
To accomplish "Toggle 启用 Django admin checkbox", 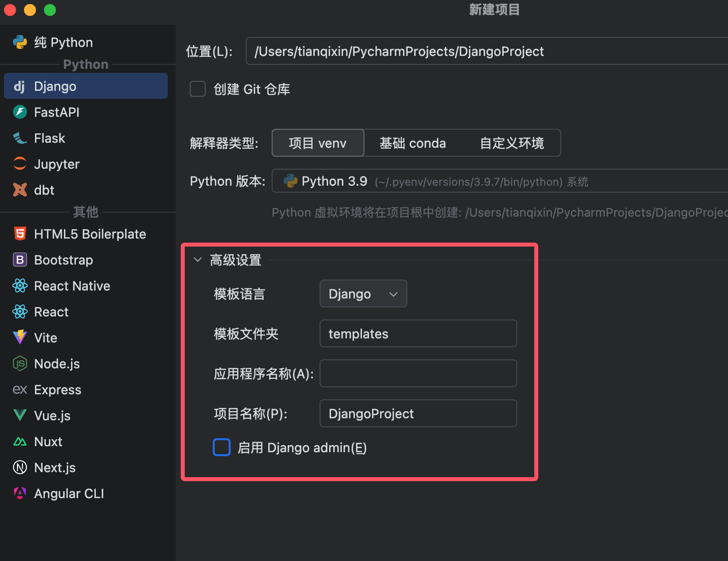I will [x=222, y=448].
